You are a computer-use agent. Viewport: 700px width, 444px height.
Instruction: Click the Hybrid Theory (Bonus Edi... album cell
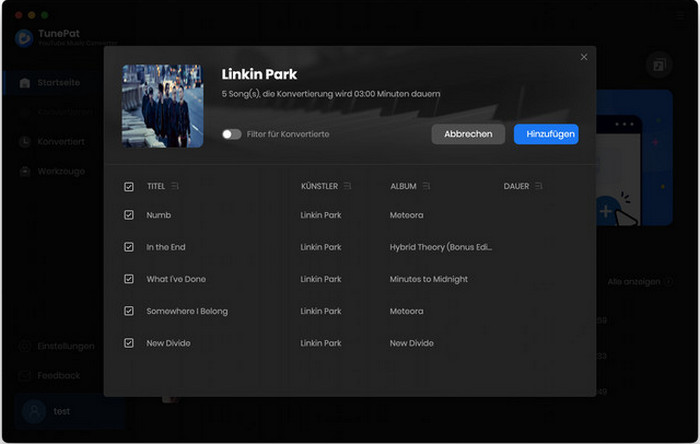441,247
